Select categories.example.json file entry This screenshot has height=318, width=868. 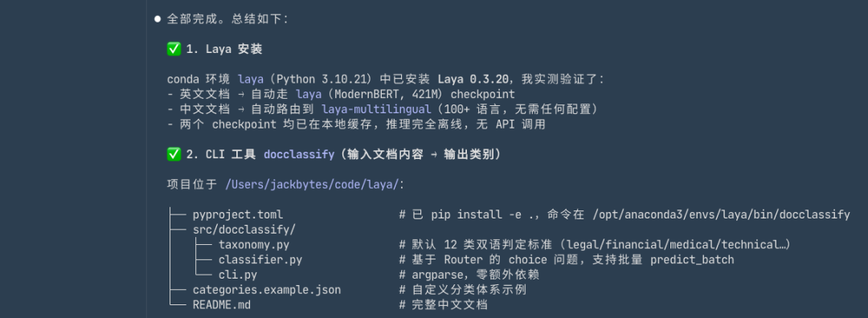coord(267,290)
